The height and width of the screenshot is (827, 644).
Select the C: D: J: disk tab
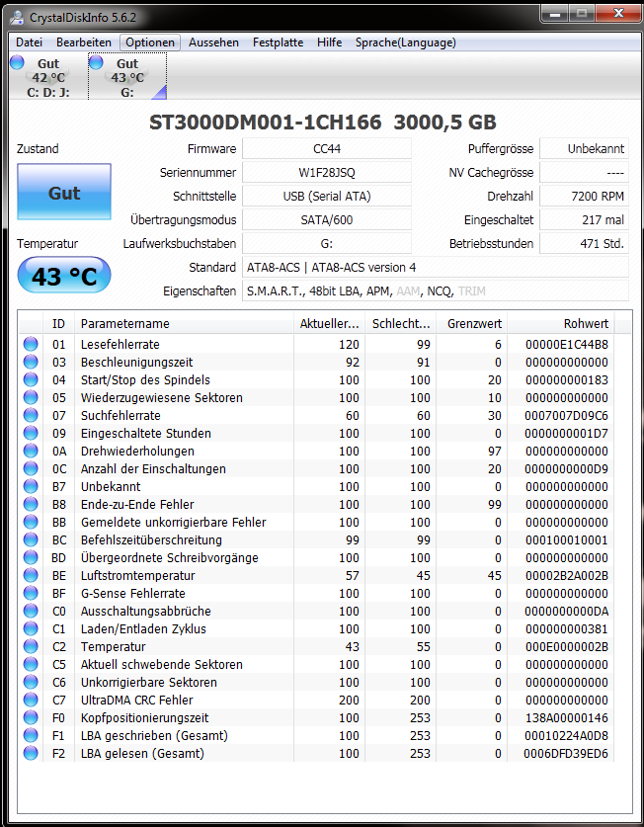click(x=48, y=77)
